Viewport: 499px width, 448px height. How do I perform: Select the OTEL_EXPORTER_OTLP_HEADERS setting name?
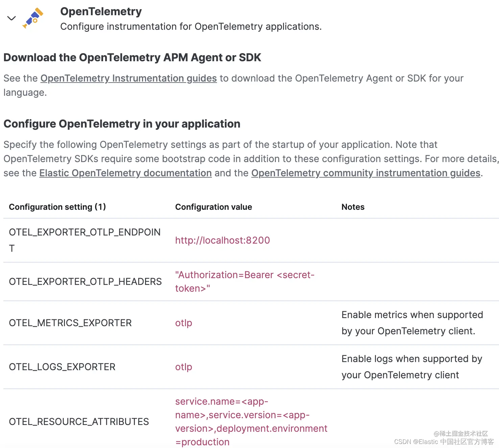tap(85, 282)
